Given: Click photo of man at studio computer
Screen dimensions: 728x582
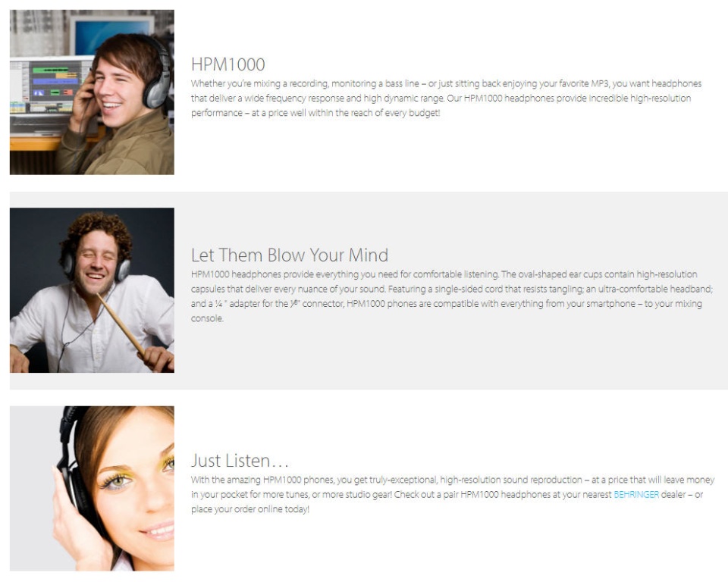Looking at the screenshot, I should coord(92,92).
